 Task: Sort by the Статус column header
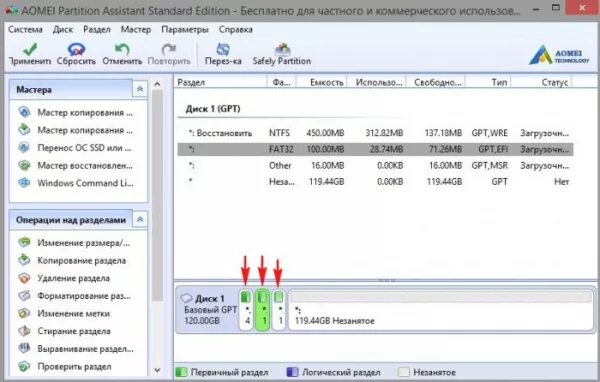pyautogui.click(x=541, y=82)
